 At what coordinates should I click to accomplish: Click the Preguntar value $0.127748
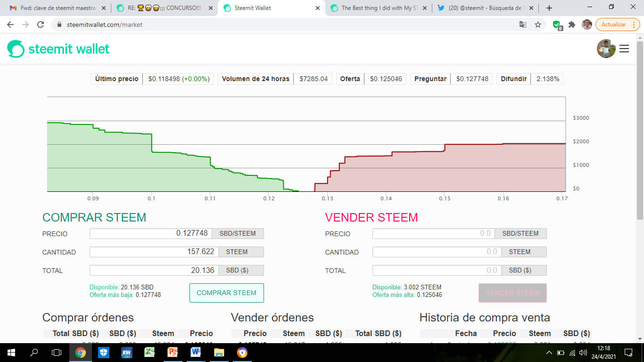(472, 79)
